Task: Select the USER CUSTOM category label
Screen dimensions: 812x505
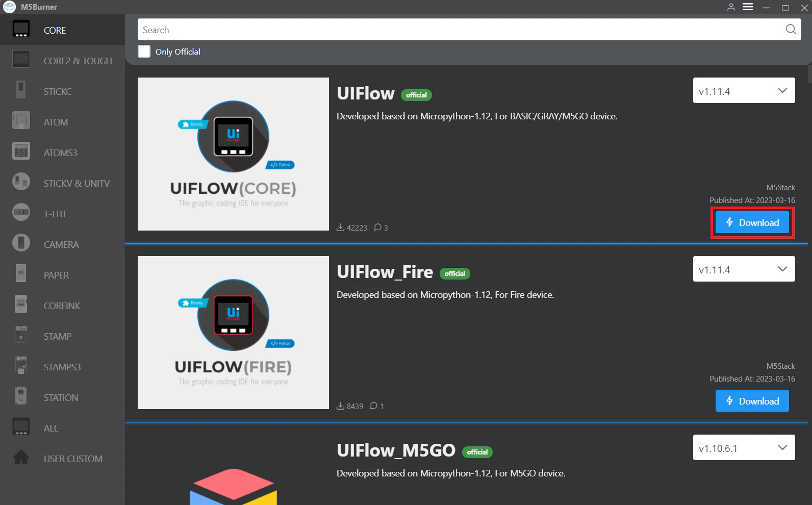Action: pyautogui.click(x=73, y=459)
